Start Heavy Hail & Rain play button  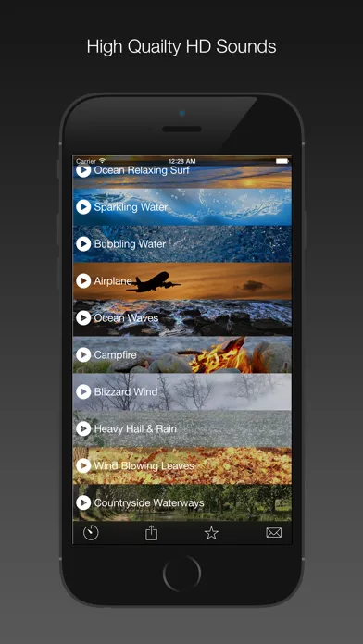click(83, 428)
